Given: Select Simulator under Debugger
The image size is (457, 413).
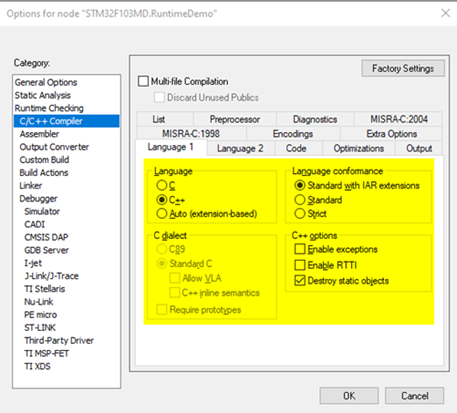Looking at the screenshot, I should tap(66, 212).
